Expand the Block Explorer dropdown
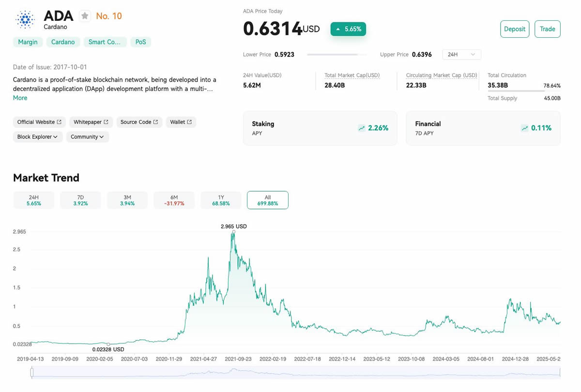Image resolution: width=581 pixels, height=392 pixels. [37, 137]
